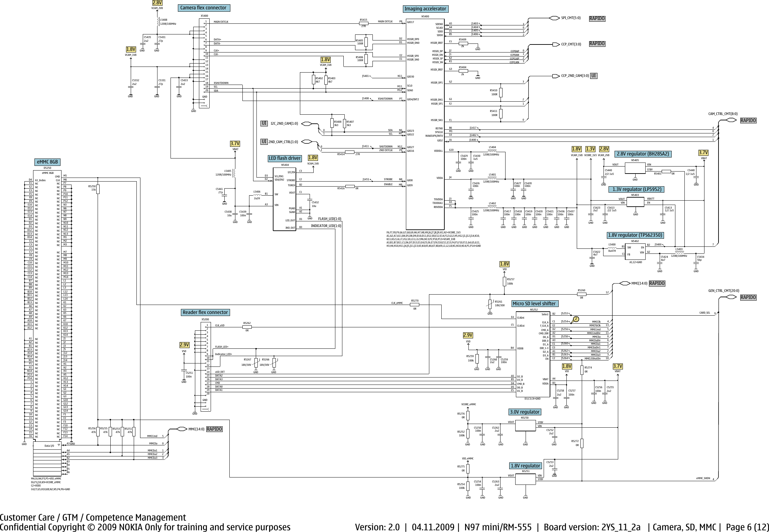Select the RAPIDO tag beside MMC(14:0) label
769x532 pixels.
[656, 283]
